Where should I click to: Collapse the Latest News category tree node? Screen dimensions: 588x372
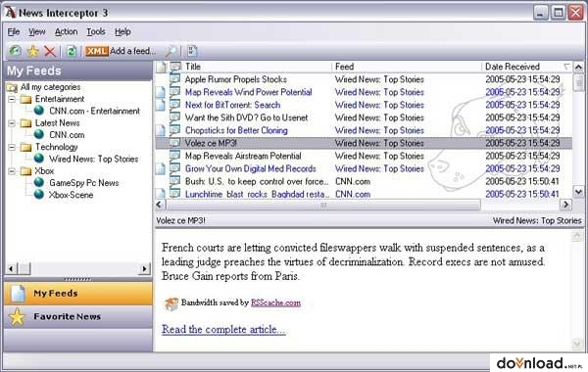click(12, 123)
